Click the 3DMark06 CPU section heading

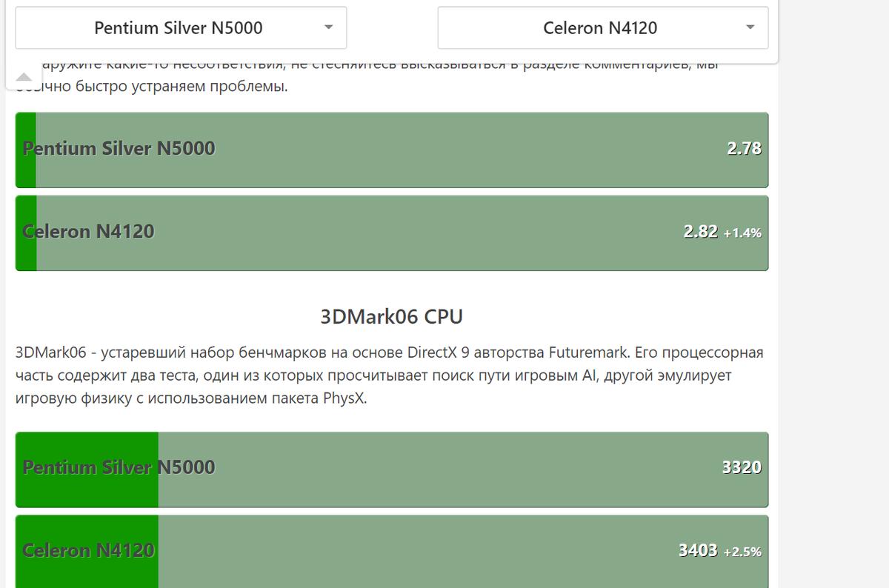pos(391,317)
